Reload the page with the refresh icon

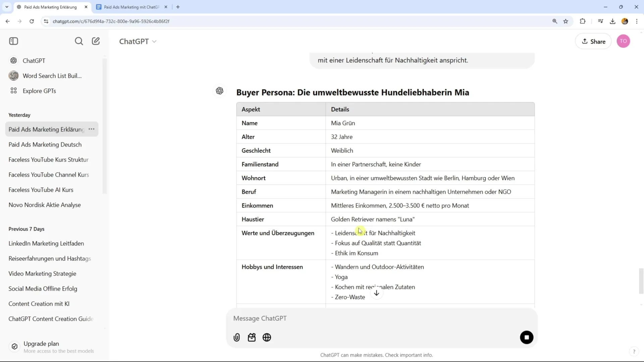32,21
